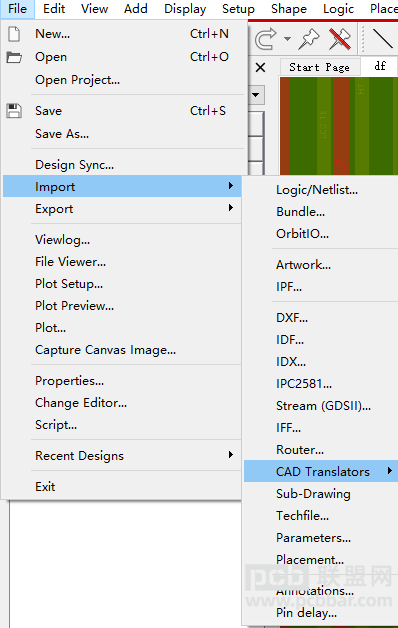Screen dimensions: 398x628
Task: Click the New document icon in File menu
Action: [14, 34]
